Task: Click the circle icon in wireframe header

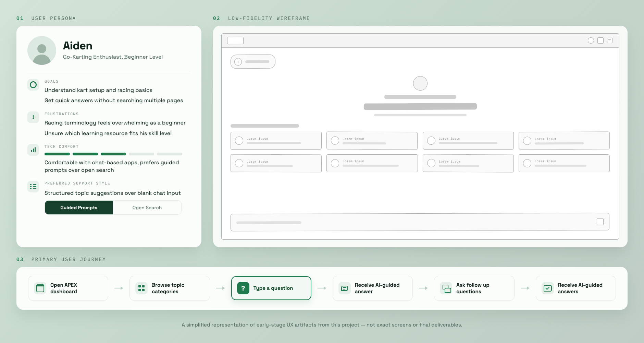Action: [591, 40]
